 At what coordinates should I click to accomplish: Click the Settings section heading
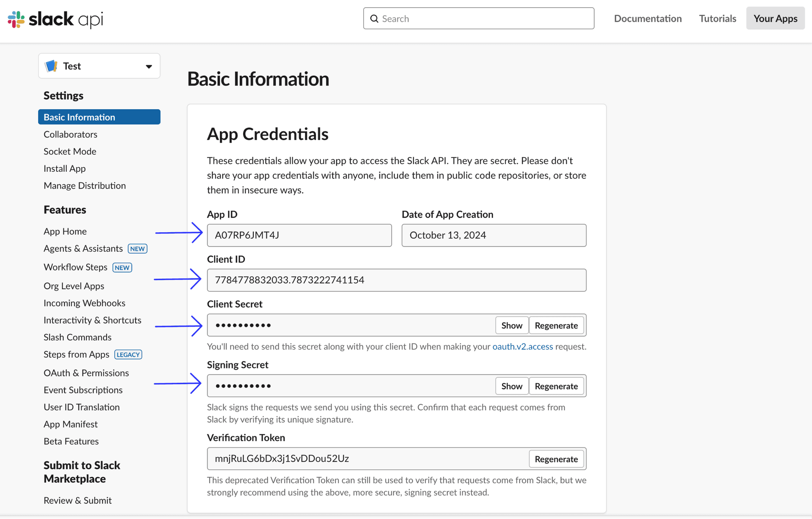click(63, 96)
